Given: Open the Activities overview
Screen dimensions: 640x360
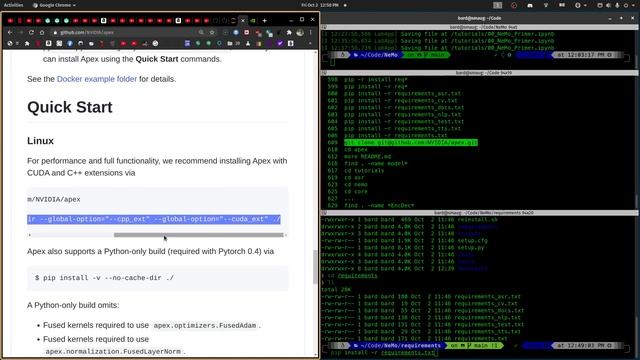Looking at the screenshot, I should 13,5.
